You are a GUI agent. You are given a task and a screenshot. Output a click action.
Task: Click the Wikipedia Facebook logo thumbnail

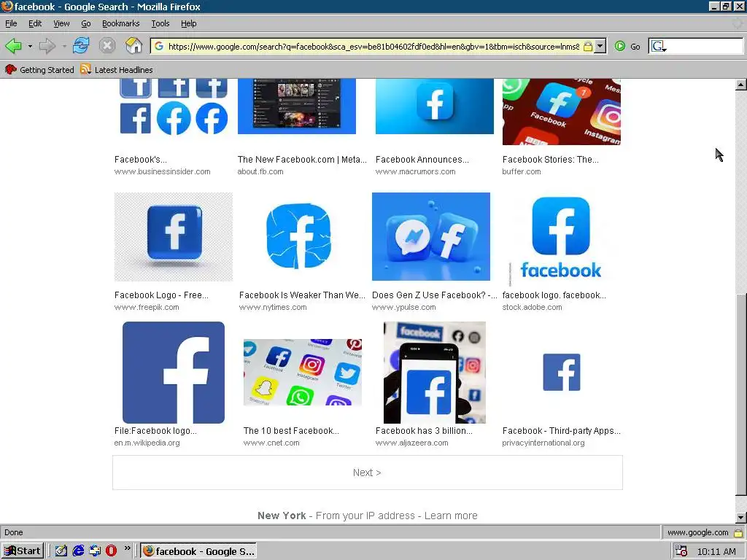click(x=174, y=373)
